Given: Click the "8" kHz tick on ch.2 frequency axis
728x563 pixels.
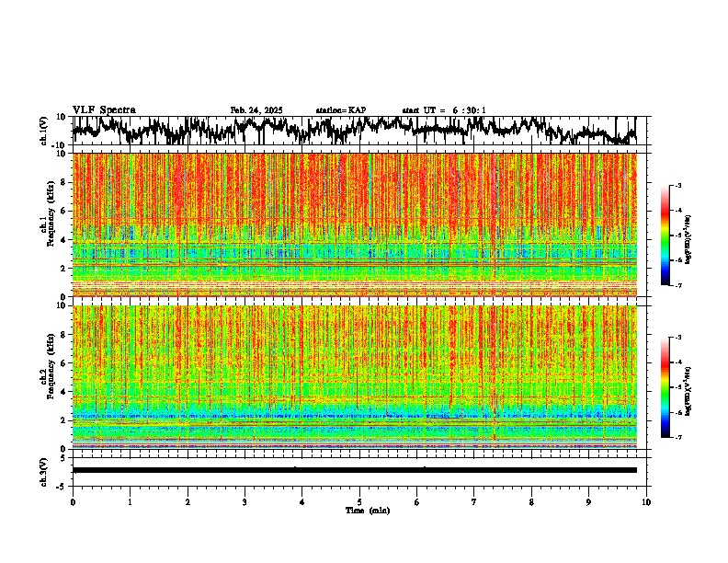Looking at the screenshot, I should (64, 335).
